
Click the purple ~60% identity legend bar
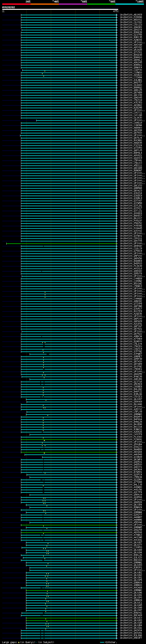73,4
